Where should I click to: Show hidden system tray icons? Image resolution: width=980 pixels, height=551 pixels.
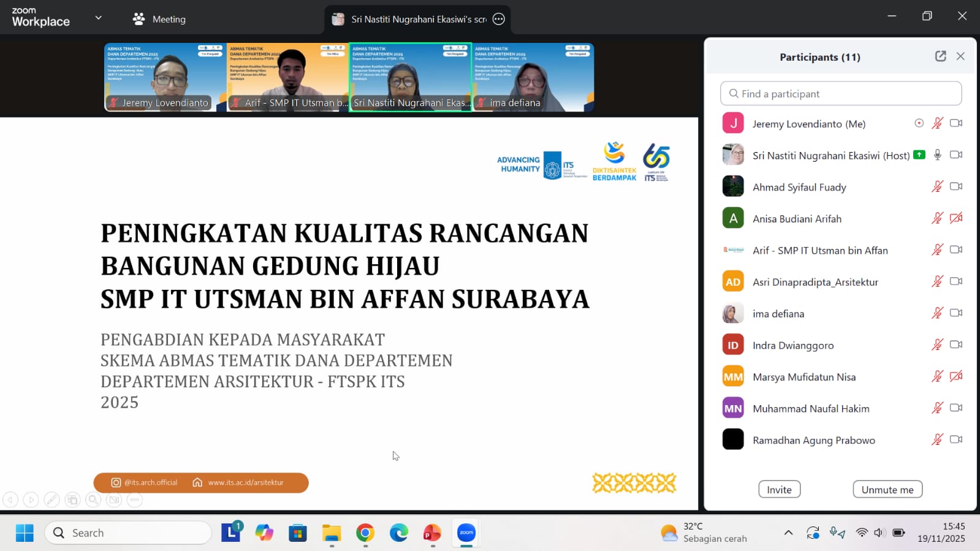click(788, 533)
